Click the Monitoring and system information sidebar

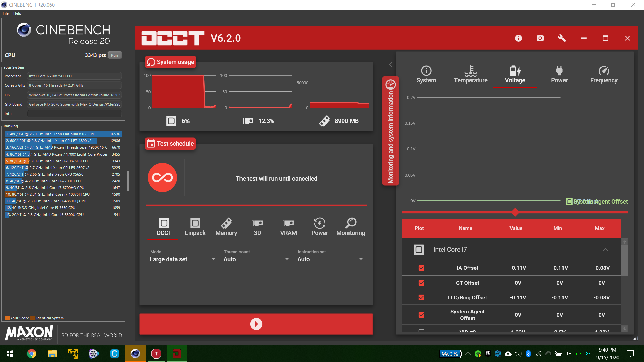click(x=390, y=131)
